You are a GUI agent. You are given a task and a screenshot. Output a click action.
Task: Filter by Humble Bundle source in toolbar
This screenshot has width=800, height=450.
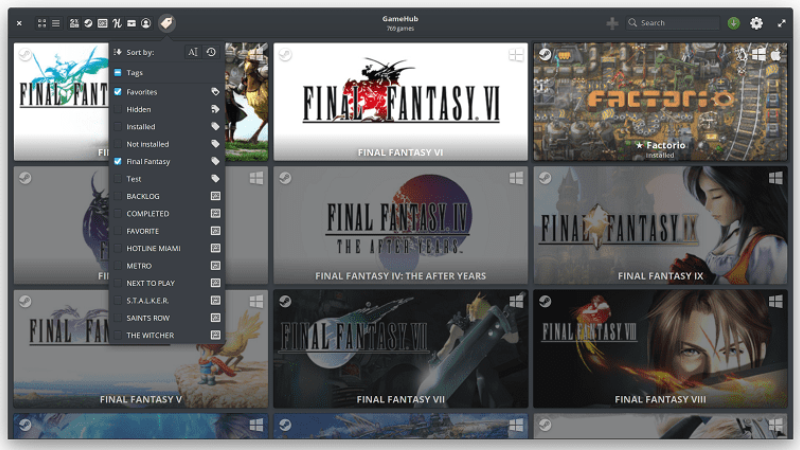pos(117,23)
